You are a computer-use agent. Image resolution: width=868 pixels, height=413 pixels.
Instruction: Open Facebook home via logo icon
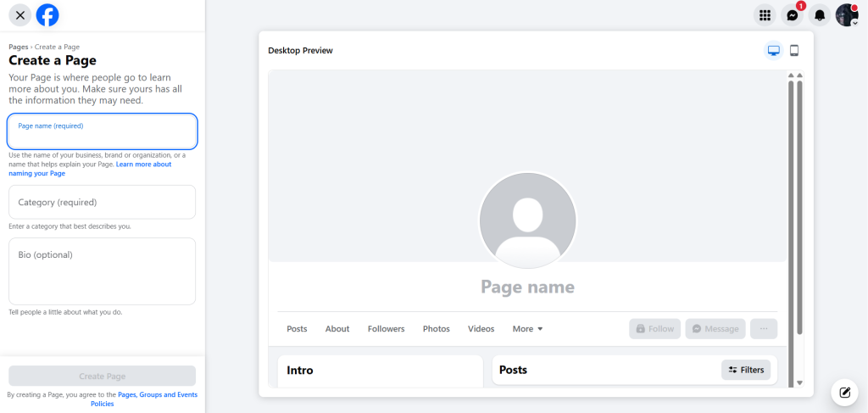[x=47, y=15]
